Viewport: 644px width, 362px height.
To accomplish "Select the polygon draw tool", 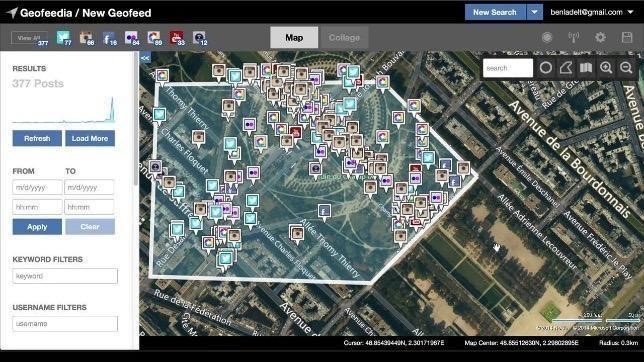I will (x=566, y=68).
